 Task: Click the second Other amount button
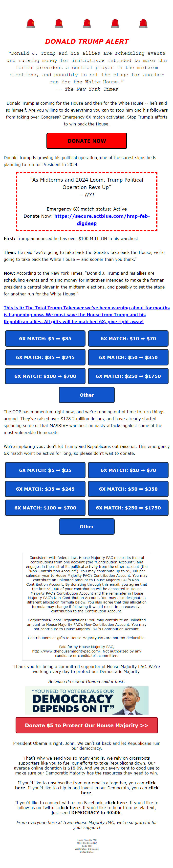pos(86,527)
